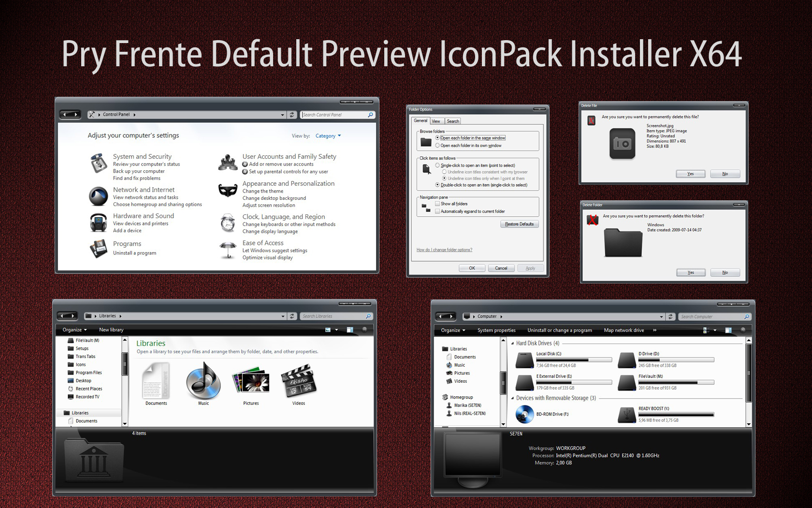Open User Accounts and Family Safety icon
The width and height of the screenshot is (812, 508).
point(228,163)
